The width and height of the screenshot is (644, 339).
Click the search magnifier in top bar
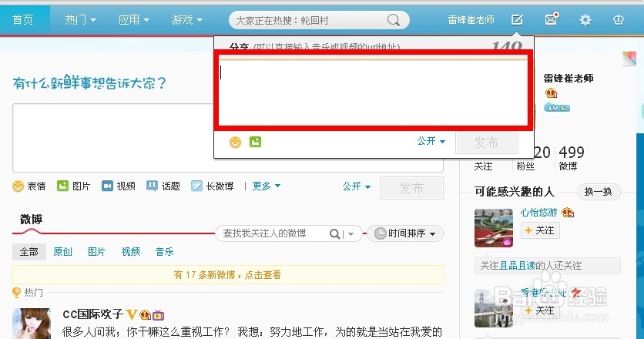click(393, 20)
